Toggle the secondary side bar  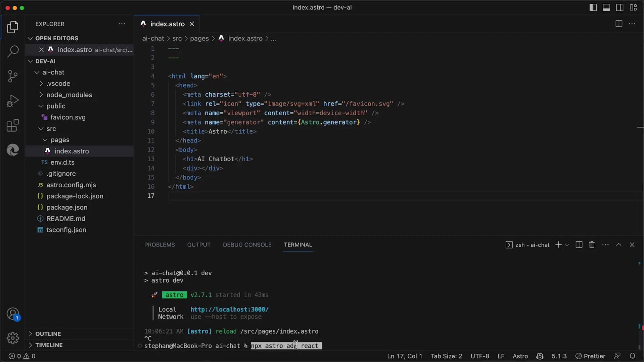[620, 7]
